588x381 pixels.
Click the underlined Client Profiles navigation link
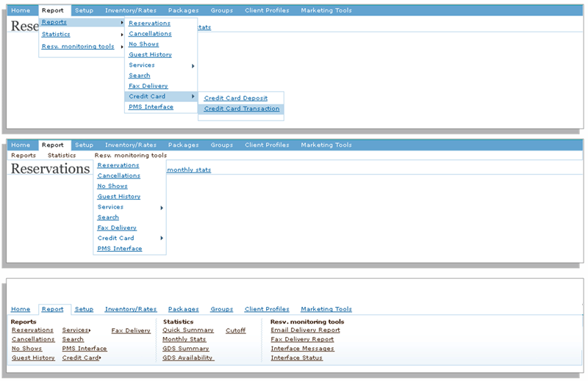click(267, 309)
